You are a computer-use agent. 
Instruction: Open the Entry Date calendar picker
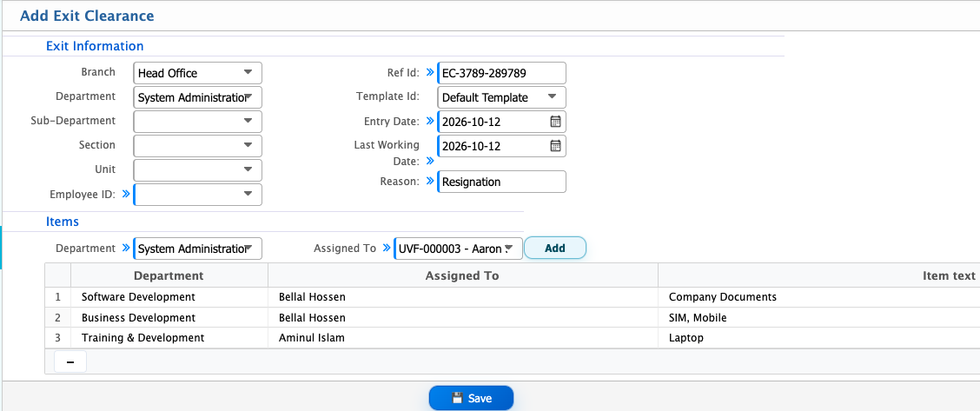(x=555, y=122)
